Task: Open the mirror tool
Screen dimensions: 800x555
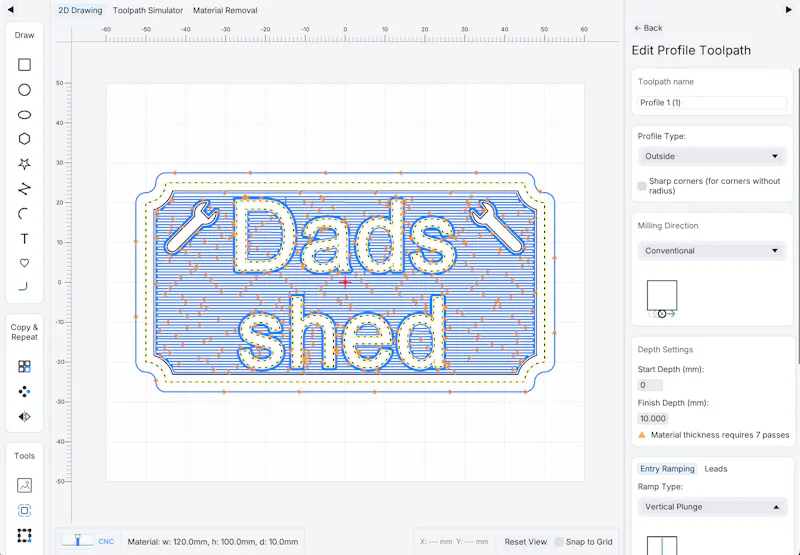Action: [x=24, y=417]
